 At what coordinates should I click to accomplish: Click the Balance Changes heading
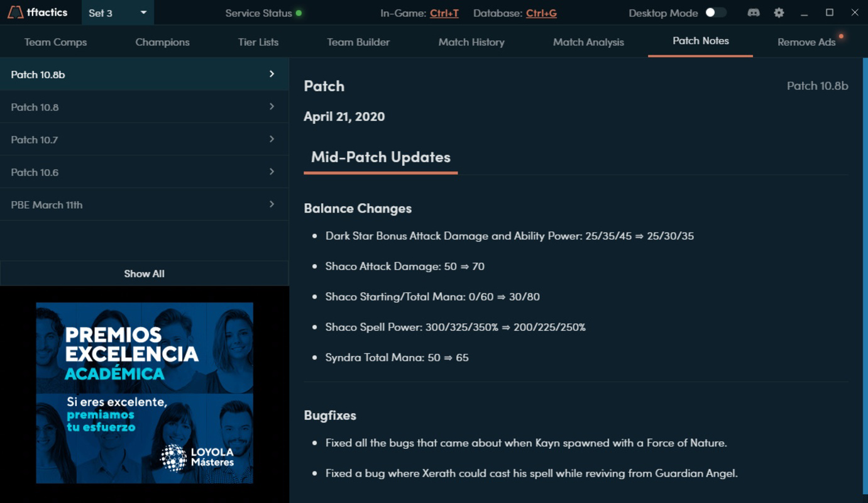358,208
